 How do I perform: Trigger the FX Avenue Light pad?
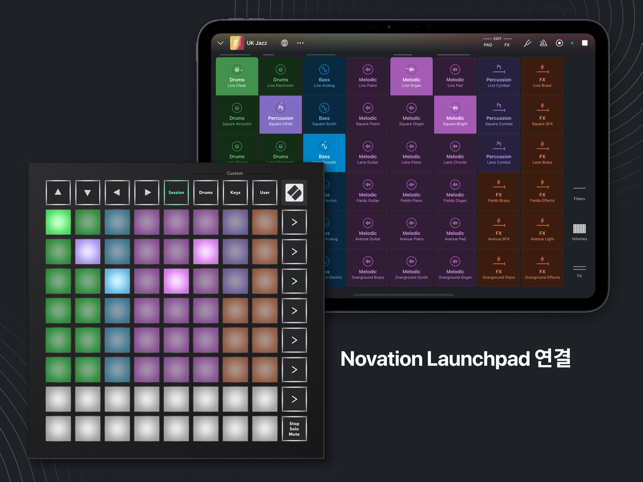(542, 229)
